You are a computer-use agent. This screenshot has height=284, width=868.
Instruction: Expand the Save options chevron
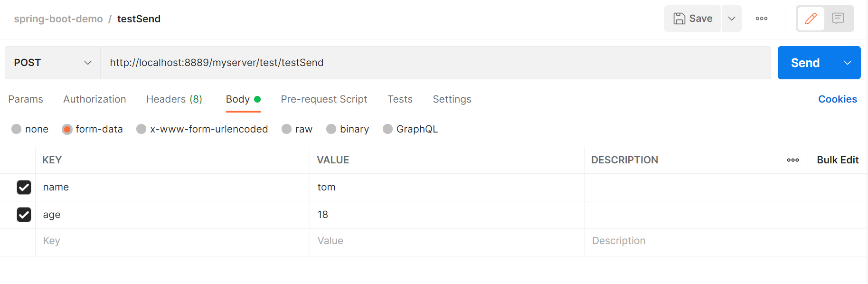coord(731,19)
